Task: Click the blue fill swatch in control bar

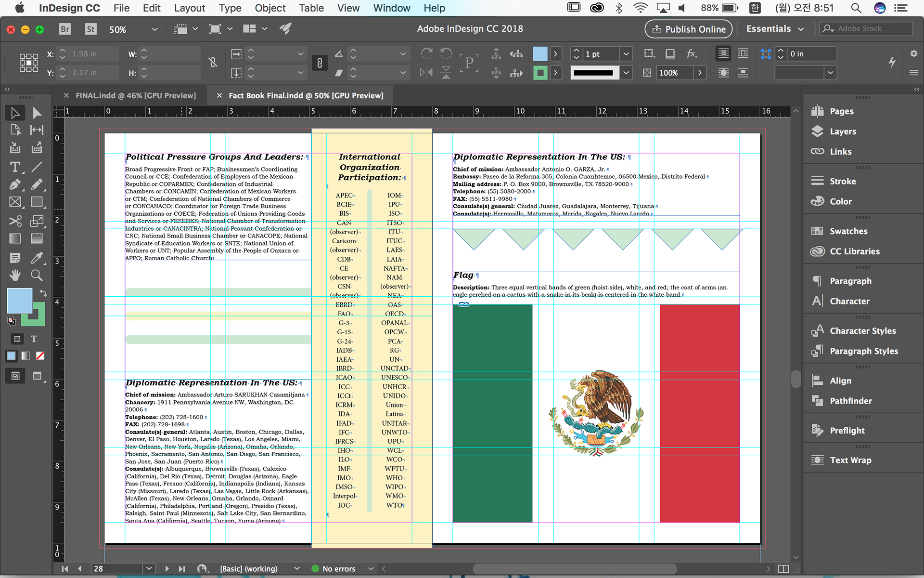Action: point(540,54)
